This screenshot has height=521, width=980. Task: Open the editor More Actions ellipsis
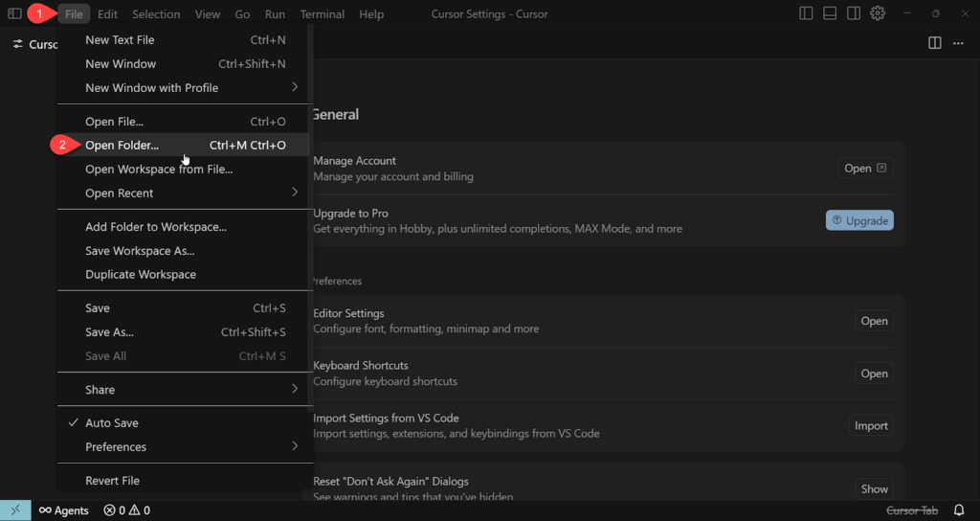click(958, 43)
